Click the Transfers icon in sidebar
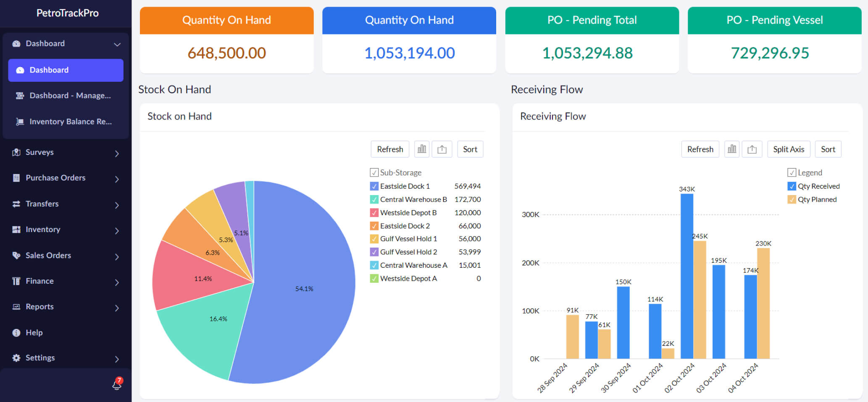868x402 pixels. tap(16, 204)
